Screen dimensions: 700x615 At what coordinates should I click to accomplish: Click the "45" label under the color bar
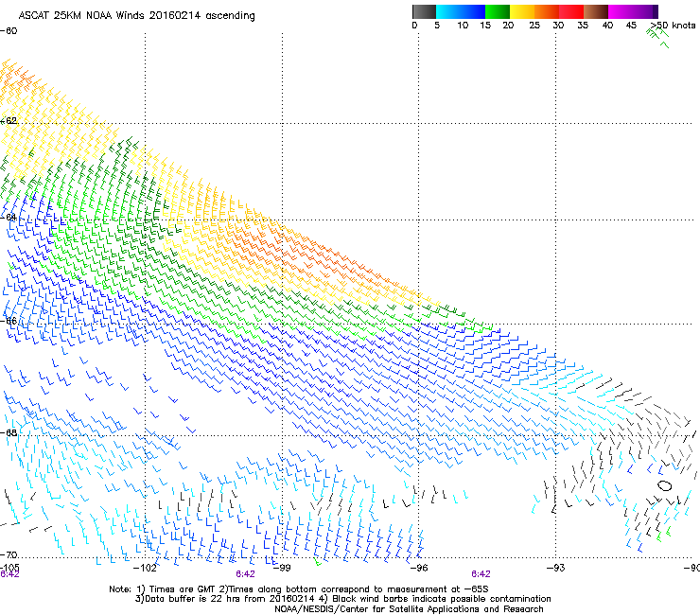[x=631, y=26]
